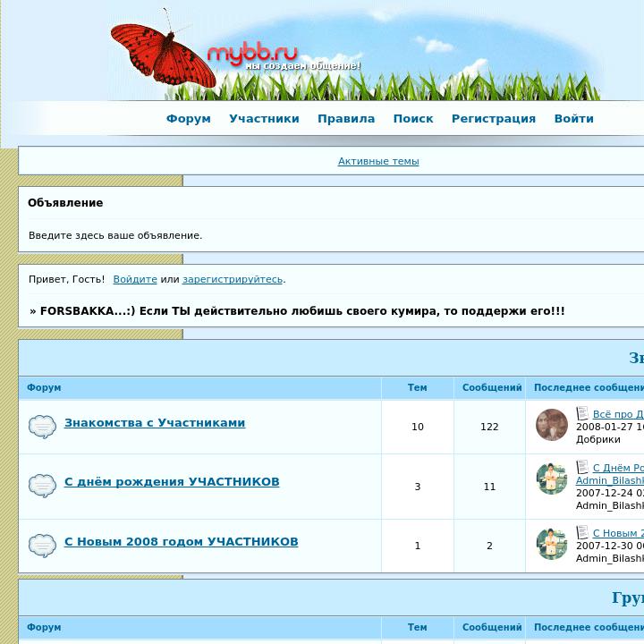The width and height of the screenshot is (644, 644).
Task: Click document icon next to С Новым last post
Action: point(582,532)
